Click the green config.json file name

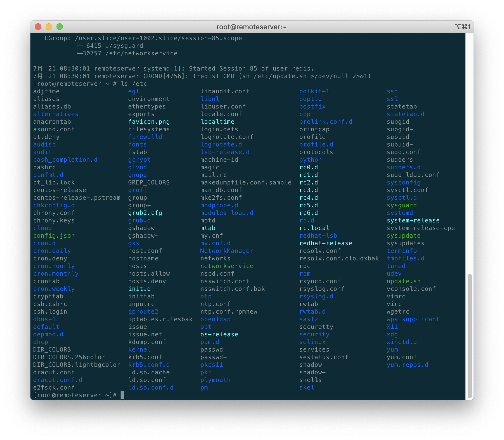point(54,236)
